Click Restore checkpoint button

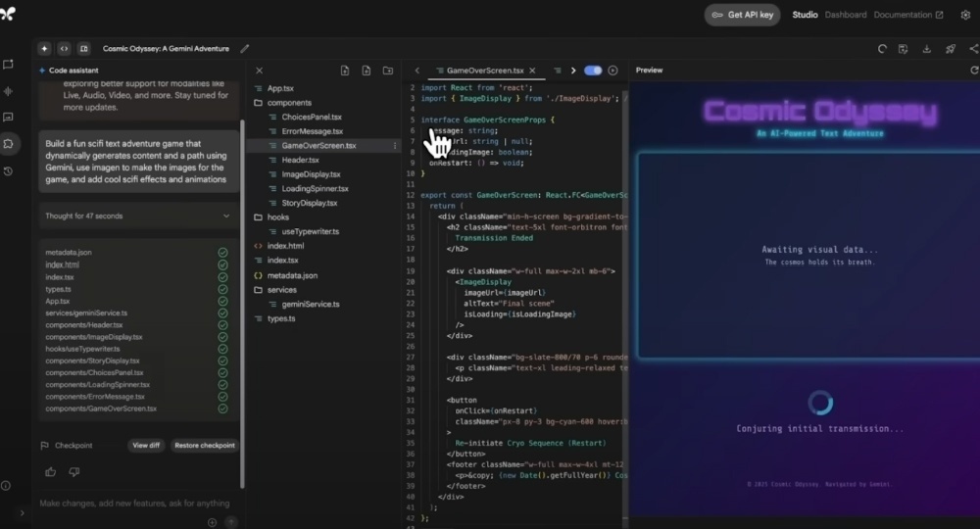tap(205, 446)
